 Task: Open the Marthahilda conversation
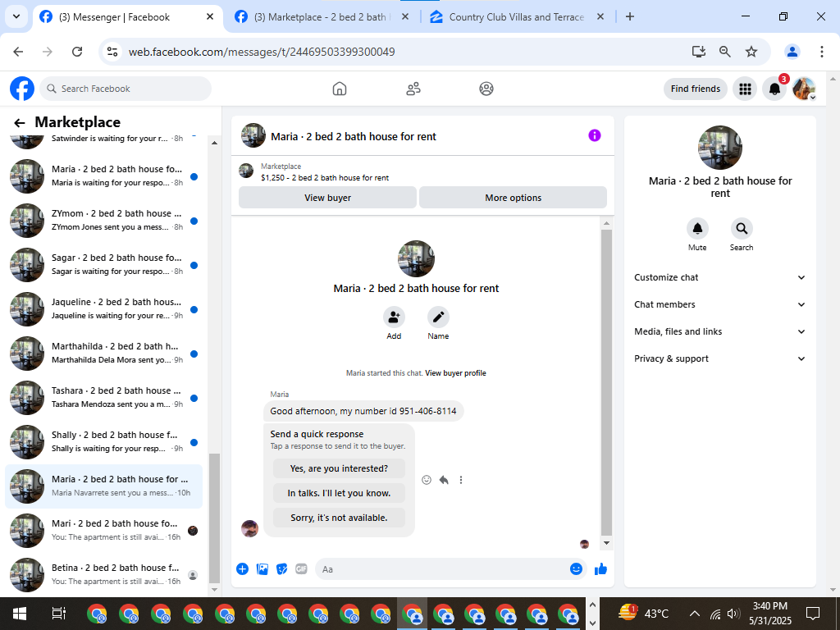click(103, 353)
